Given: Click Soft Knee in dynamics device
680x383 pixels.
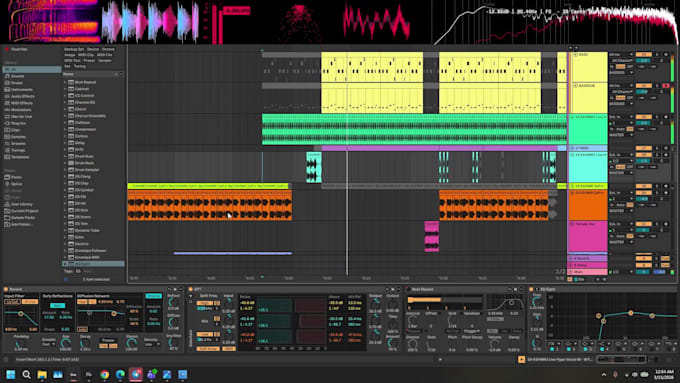Looking at the screenshot, I should click(x=208, y=349).
